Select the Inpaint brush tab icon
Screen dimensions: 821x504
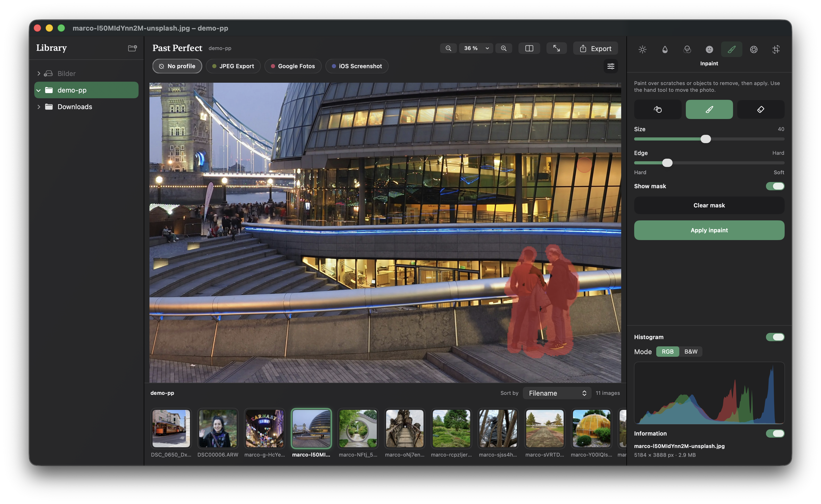(x=731, y=49)
